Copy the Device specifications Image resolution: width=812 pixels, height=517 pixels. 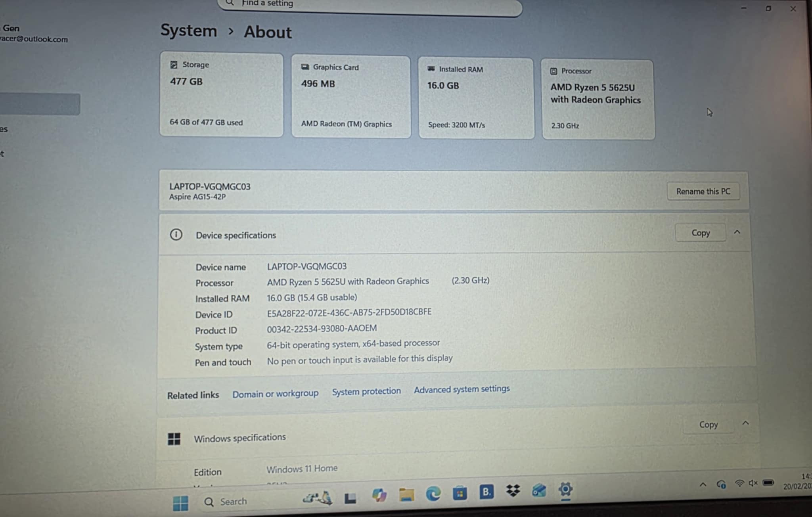point(700,233)
